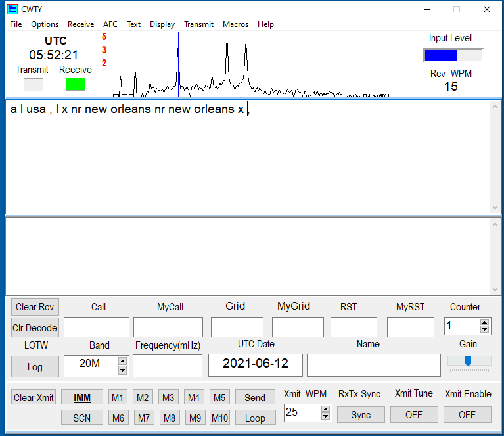Click into the Grid input field
Screen dimensions: 504x436
(x=237, y=327)
